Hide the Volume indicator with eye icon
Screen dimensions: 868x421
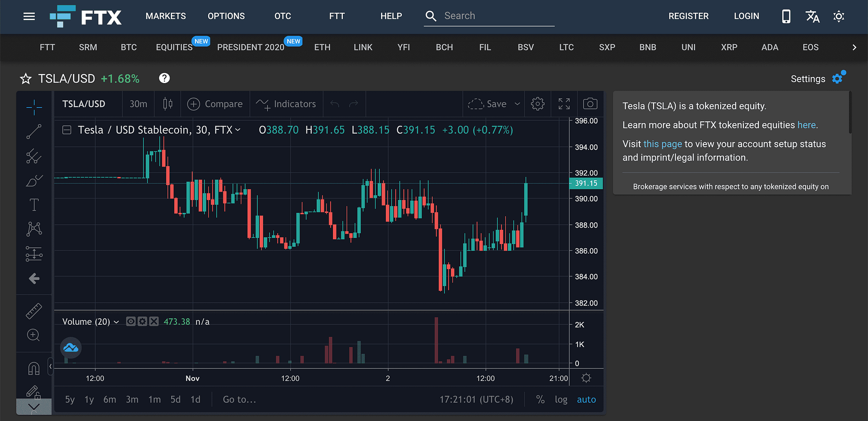click(x=131, y=321)
